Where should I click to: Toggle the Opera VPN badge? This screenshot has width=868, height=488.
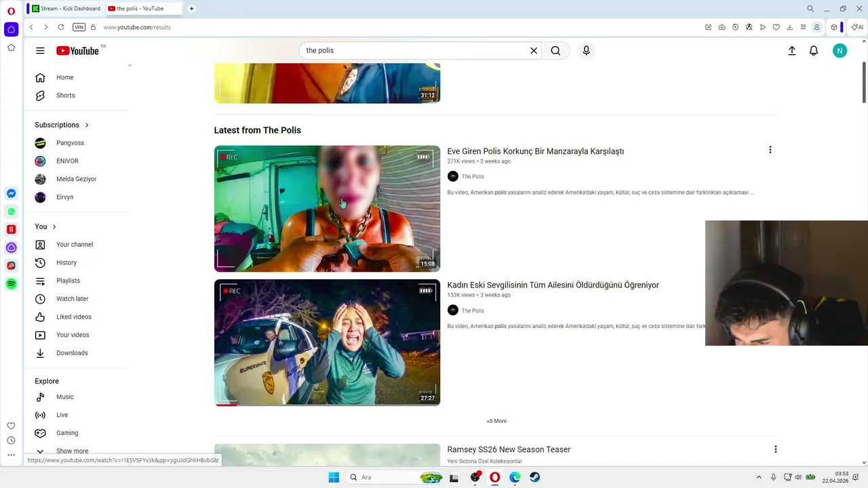[x=79, y=27]
